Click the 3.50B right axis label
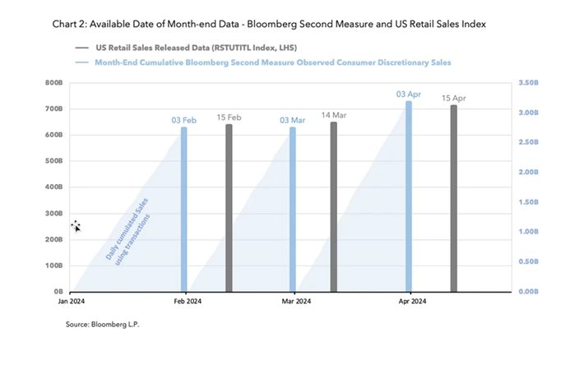The height and width of the screenshot is (369, 588). pos(528,83)
